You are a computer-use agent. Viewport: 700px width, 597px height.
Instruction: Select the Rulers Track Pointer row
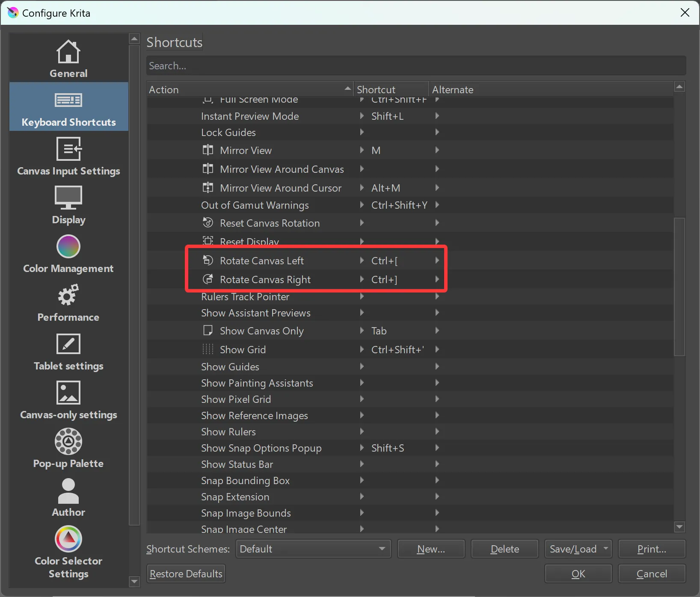[410, 296]
